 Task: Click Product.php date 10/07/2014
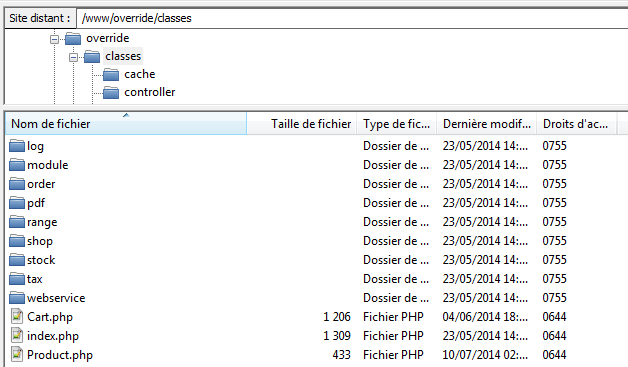pos(485,355)
